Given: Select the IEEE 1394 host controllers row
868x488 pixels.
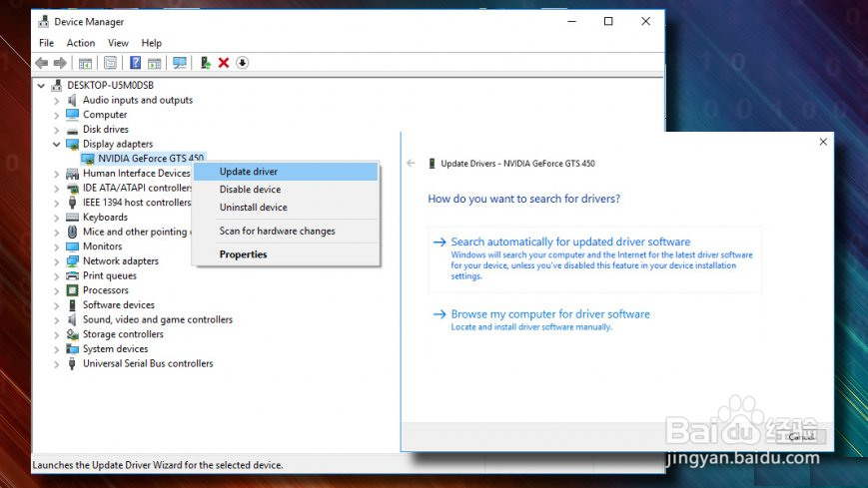Looking at the screenshot, I should click(137, 203).
